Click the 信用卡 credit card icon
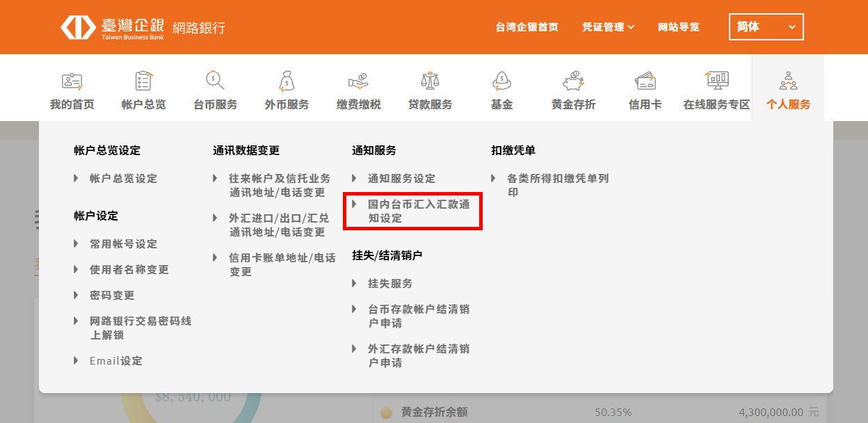The width and height of the screenshot is (868, 423). click(x=645, y=81)
